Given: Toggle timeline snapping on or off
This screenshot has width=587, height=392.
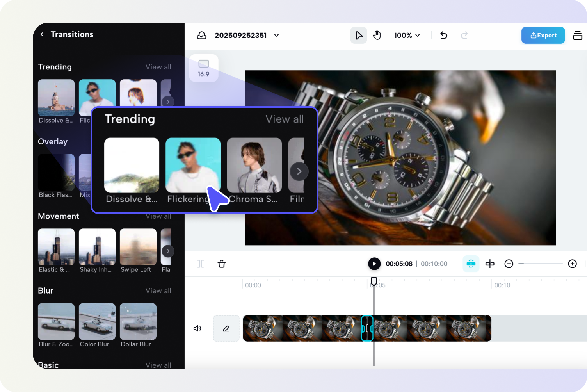Looking at the screenshot, I should [471, 264].
